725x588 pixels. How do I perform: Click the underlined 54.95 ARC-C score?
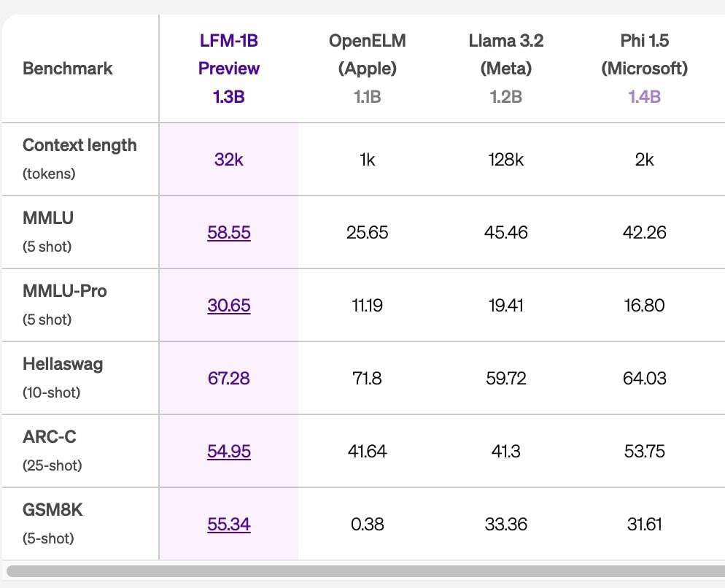[x=228, y=451]
